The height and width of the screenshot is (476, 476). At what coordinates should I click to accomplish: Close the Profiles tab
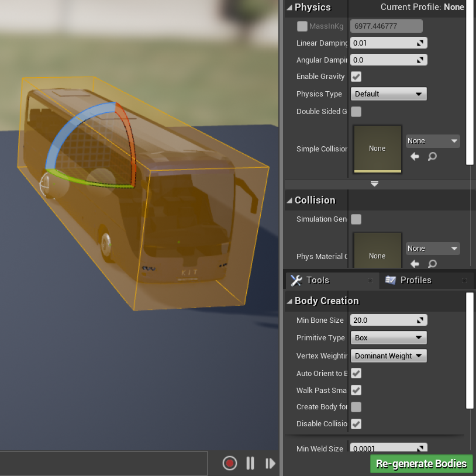tap(464, 281)
